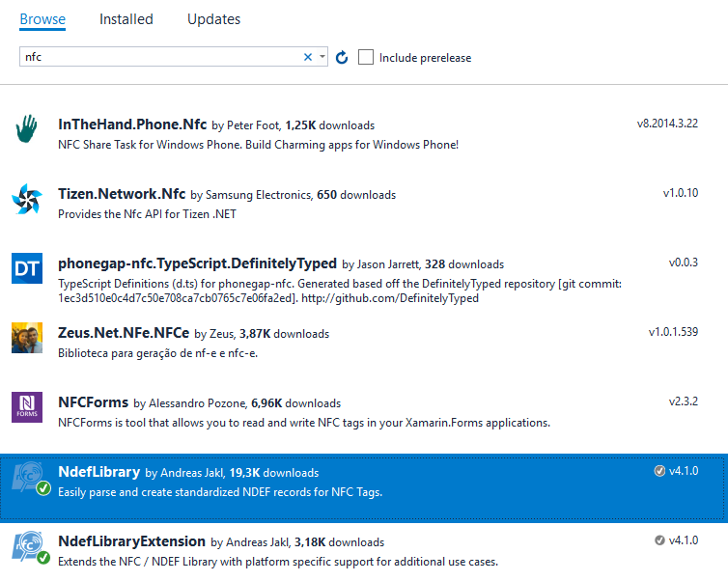Screen dimensions: 728x581
Task: Click the TypeScript Definitions description for phonegap-nfc
Action: [340, 290]
